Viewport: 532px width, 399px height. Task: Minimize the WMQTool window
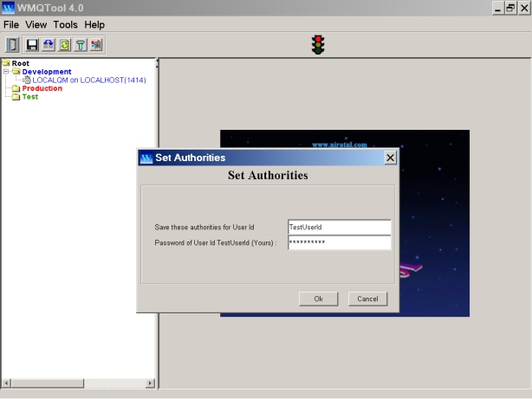(497, 8)
